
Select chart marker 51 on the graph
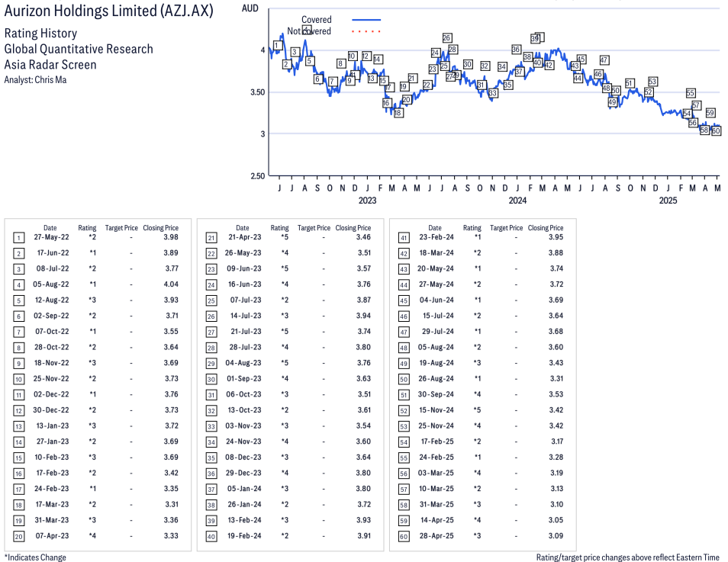click(x=629, y=83)
